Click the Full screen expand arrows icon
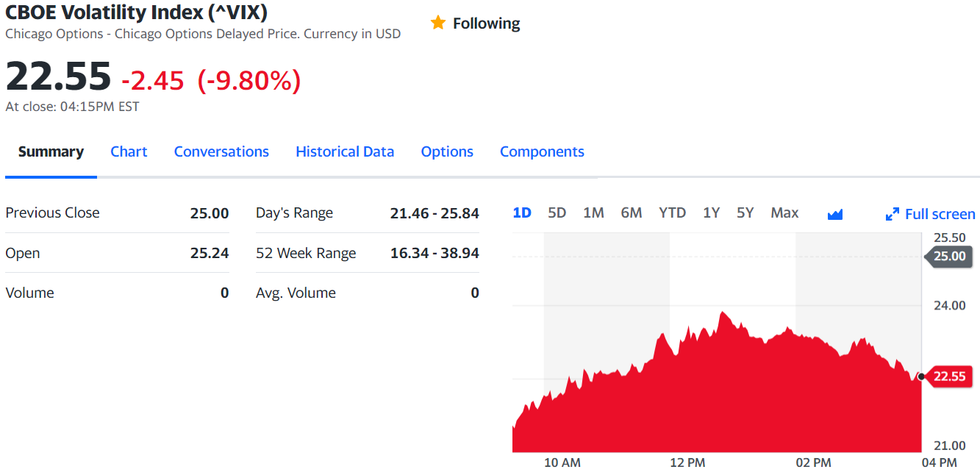This screenshot has width=980, height=475. (x=893, y=214)
